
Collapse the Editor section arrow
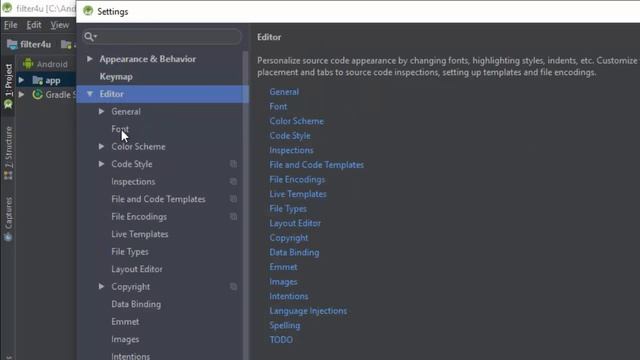pos(90,94)
